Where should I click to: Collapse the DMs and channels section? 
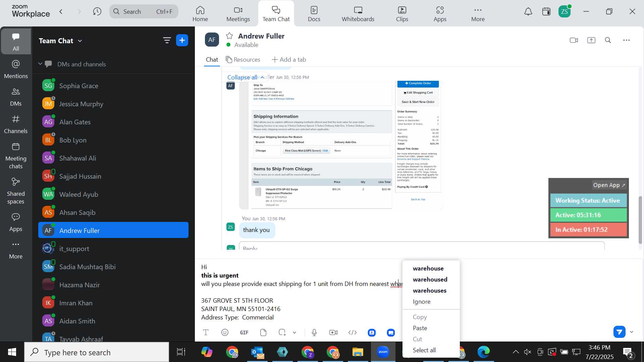click(x=40, y=64)
